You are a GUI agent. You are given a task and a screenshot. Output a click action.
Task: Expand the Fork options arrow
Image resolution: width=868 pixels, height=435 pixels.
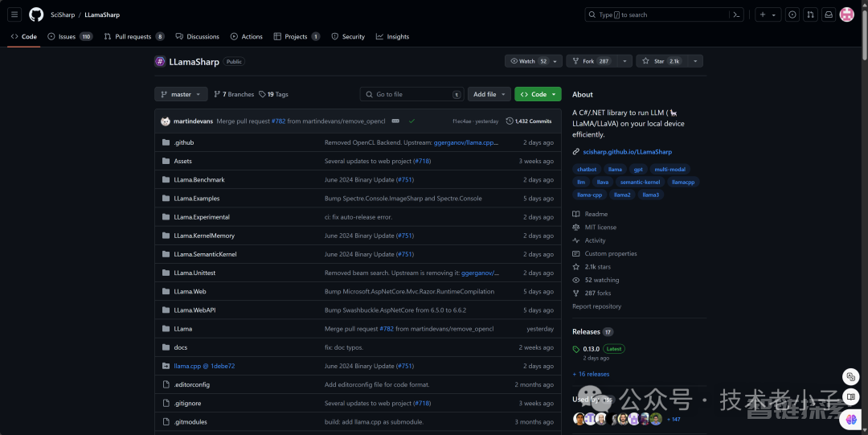click(x=624, y=61)
